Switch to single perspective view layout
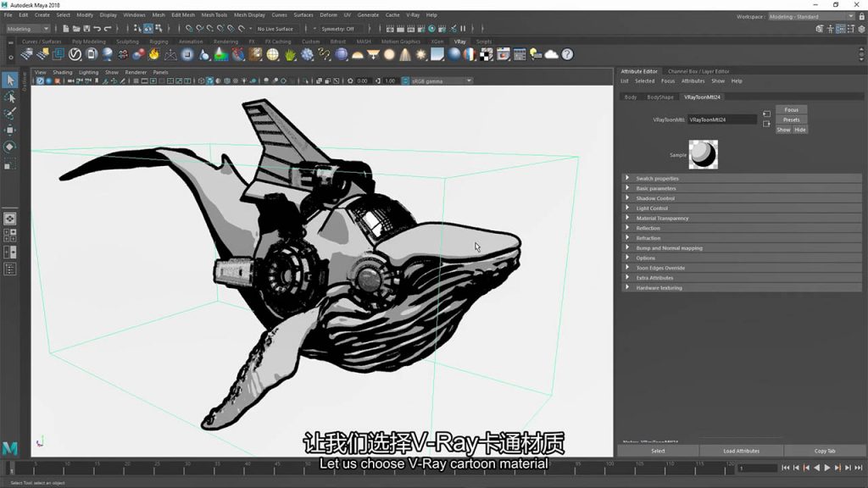 point(10,219)
